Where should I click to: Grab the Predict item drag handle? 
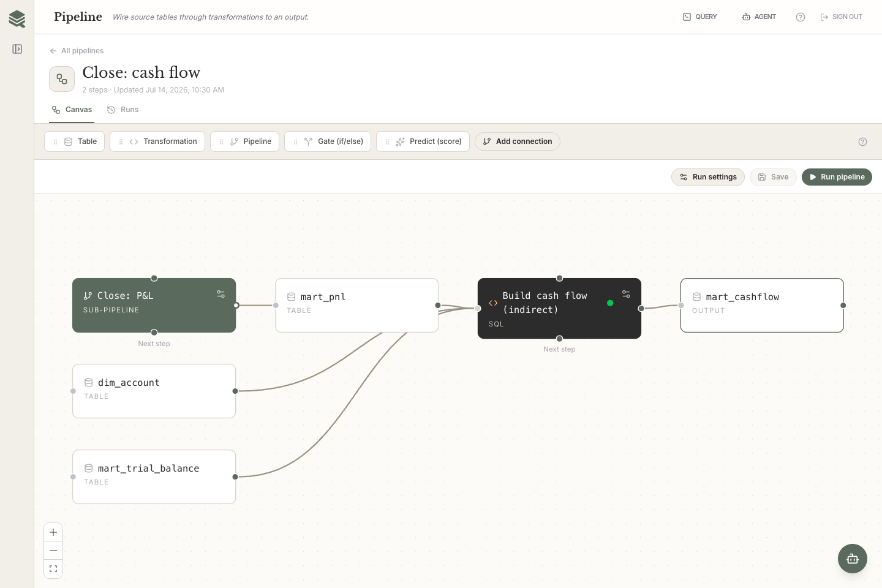387,141
